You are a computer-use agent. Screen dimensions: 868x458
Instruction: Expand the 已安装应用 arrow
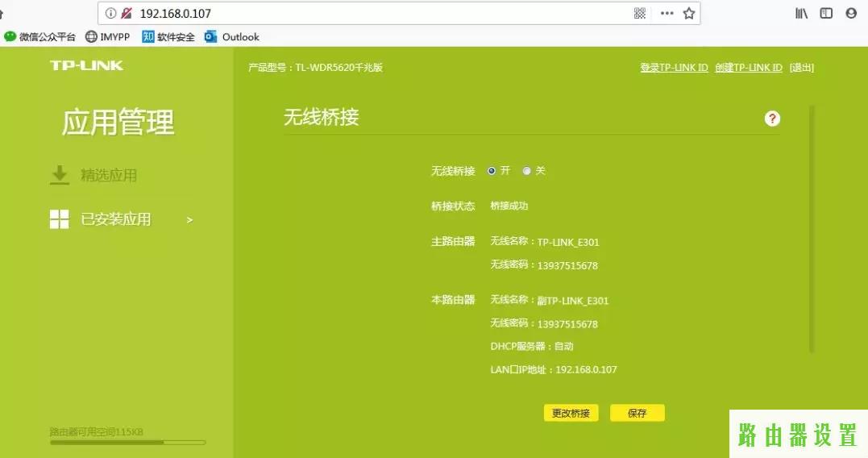(190, 220)
